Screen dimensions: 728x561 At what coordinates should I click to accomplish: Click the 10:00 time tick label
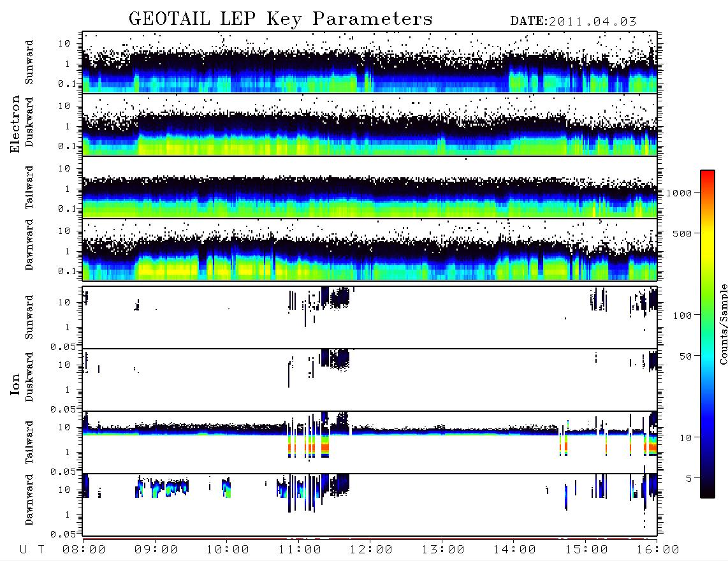click(x=228, y=550)
